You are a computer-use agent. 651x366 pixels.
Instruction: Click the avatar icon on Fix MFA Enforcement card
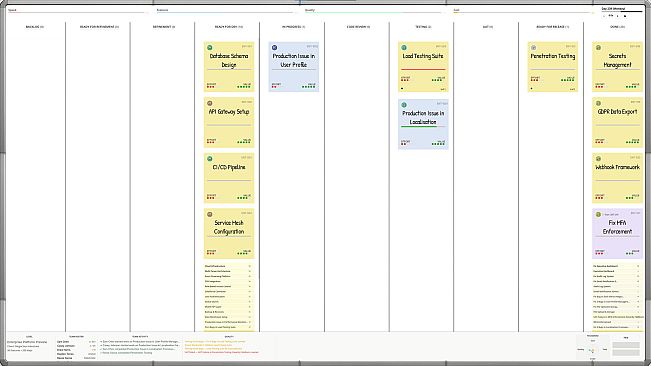point(598,215)
